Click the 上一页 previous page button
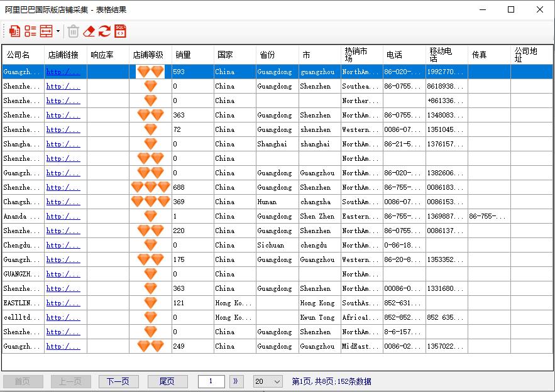The height and width of the screenshot is (392, 555). tap(70, 381)
